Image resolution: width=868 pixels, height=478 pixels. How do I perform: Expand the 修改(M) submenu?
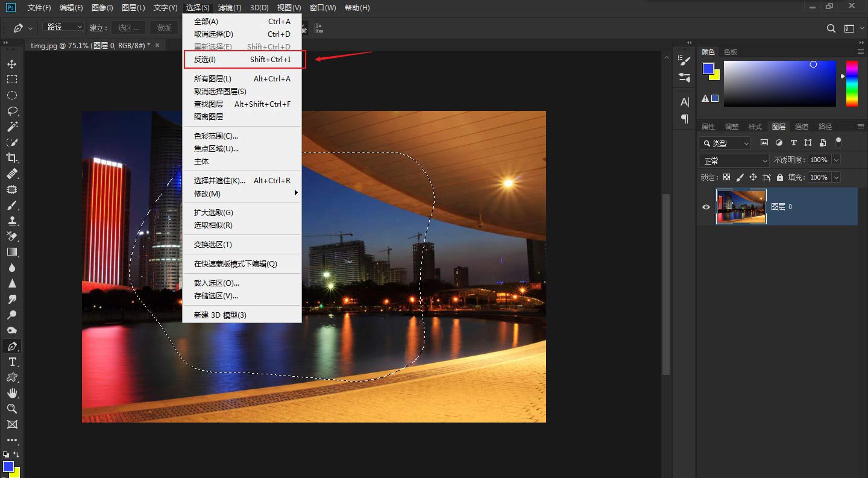242,193
